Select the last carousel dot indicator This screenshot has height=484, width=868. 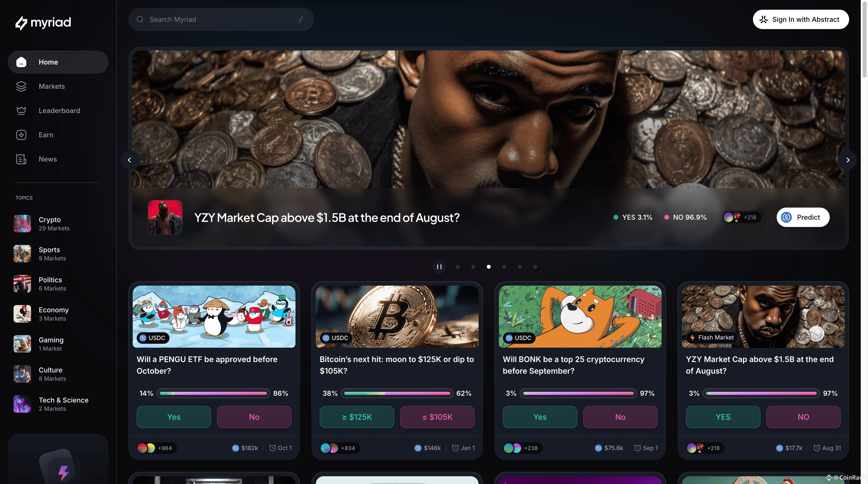tap(535, 267)
